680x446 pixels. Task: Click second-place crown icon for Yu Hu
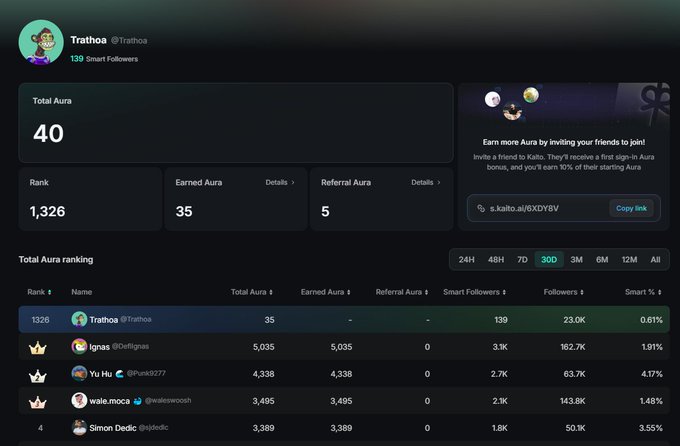[37, 375]
